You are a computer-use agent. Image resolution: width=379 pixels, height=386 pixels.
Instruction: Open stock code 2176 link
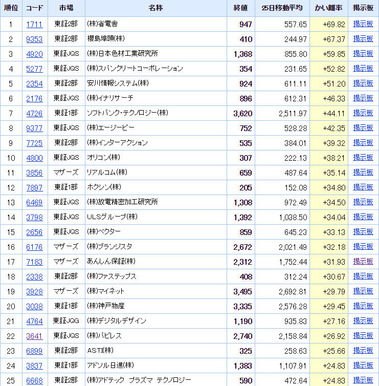34,99
